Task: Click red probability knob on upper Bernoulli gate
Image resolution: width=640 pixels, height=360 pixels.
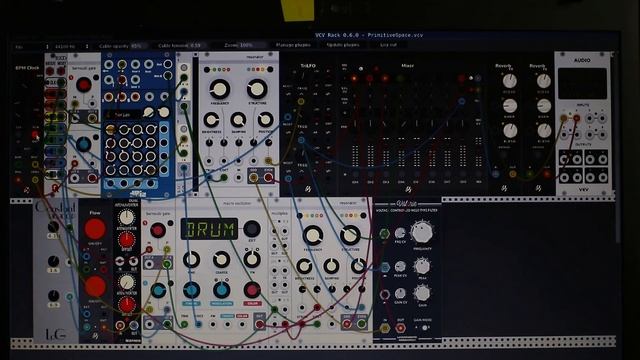Action: click(84, 85)
